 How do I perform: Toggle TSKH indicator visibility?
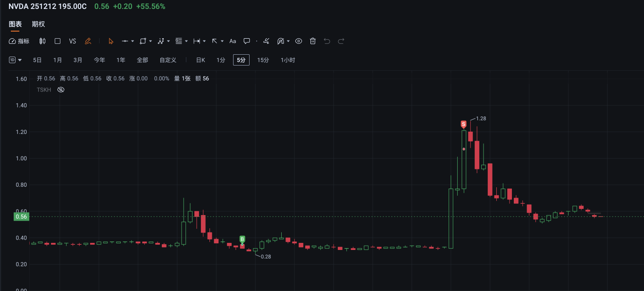[60, 89]
